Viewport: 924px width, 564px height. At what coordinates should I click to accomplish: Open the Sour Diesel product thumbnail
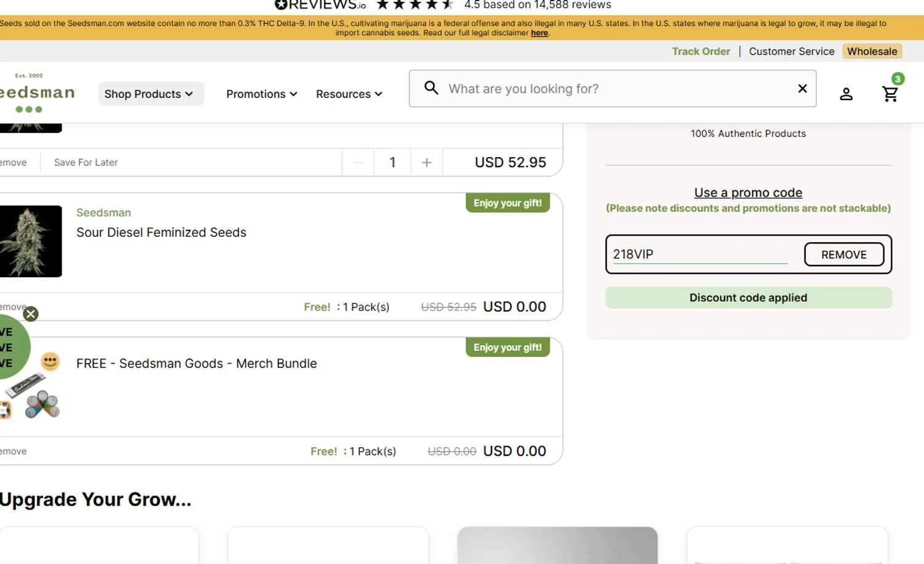[31, 241]
